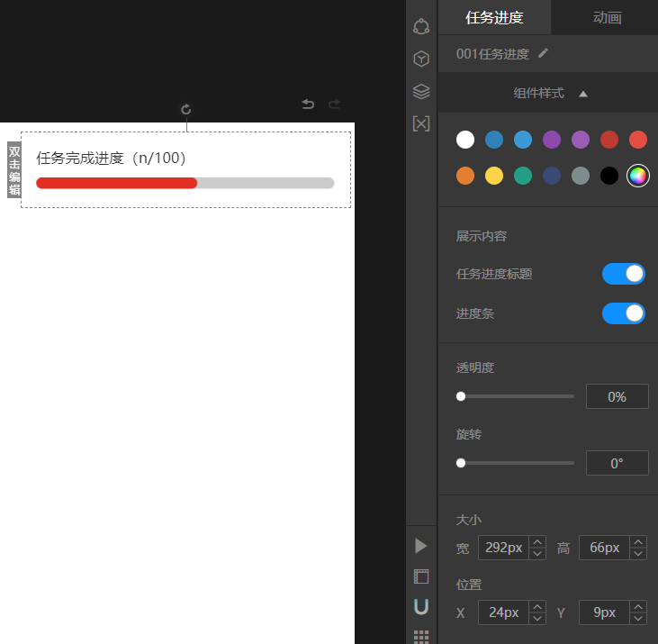Screen dimensions: 658x644
Task: Open the cube component icon in sidebar
Action: tap(421, 59)
